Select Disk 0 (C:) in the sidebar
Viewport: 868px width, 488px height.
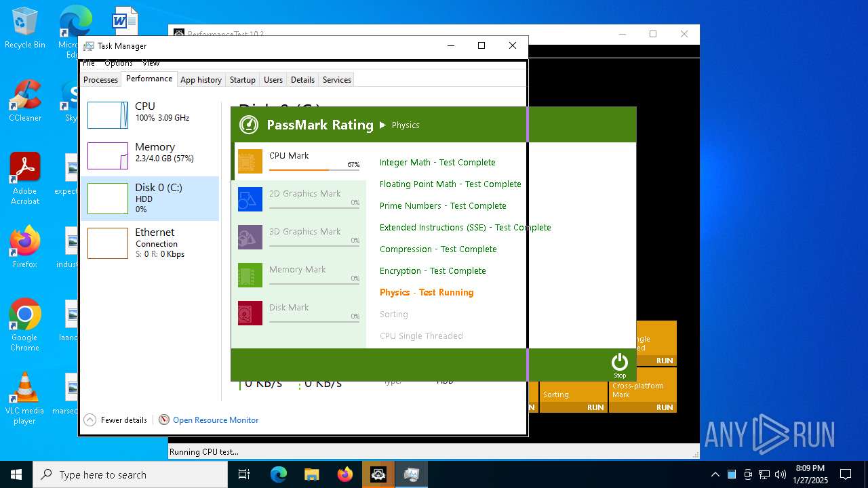click(x=150, y=199)
